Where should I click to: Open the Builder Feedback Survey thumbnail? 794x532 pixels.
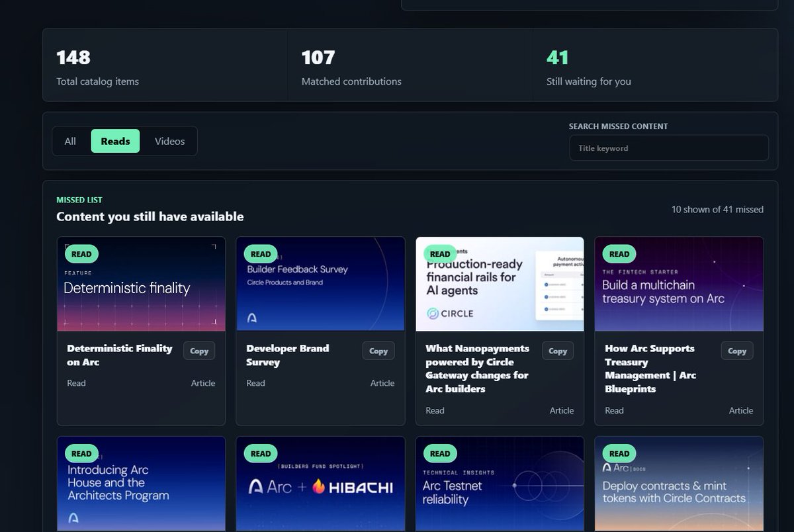pyautogui.click(x=320, y=284)
